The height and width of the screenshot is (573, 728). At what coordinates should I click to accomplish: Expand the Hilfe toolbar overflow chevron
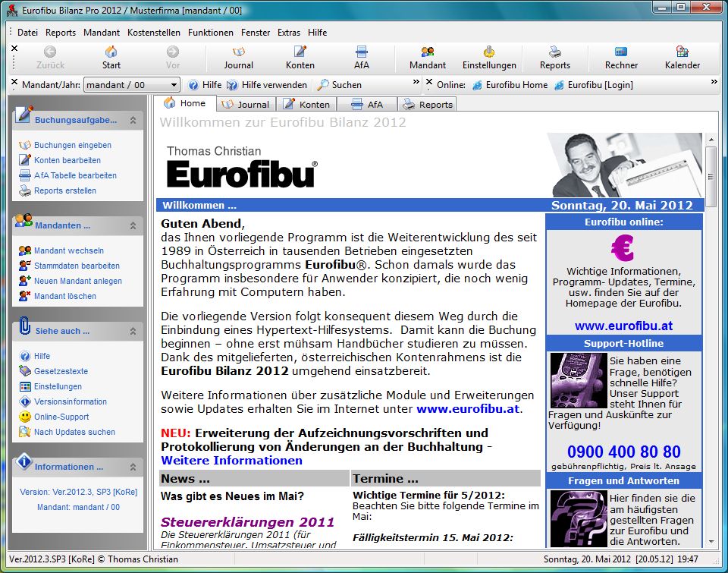[416, 82]
